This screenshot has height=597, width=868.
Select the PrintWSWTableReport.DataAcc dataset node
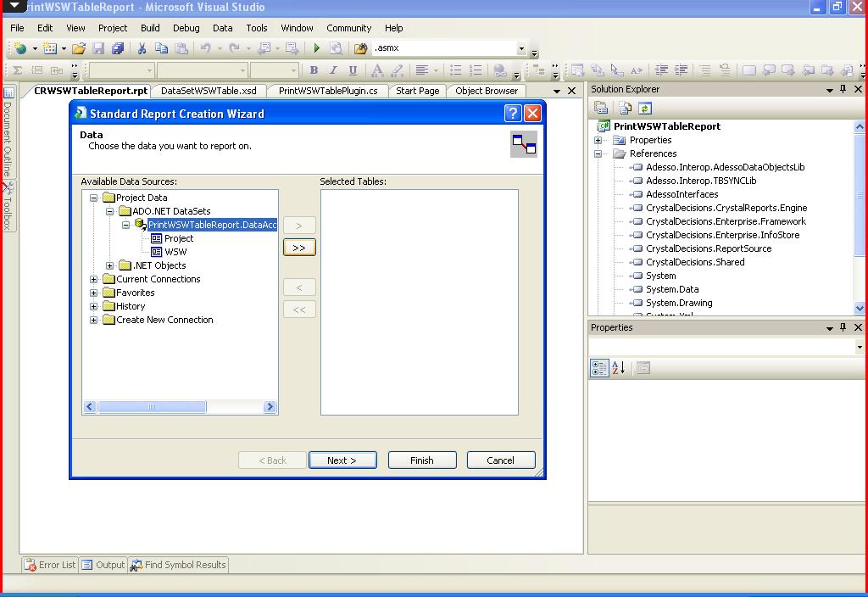tap(212, 225)
